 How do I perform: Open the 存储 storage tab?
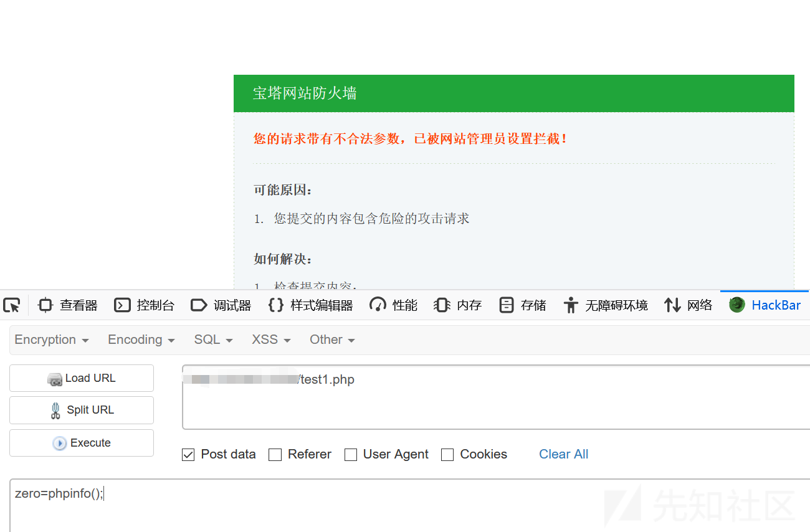pyautogui.click(x=523, y=305)
